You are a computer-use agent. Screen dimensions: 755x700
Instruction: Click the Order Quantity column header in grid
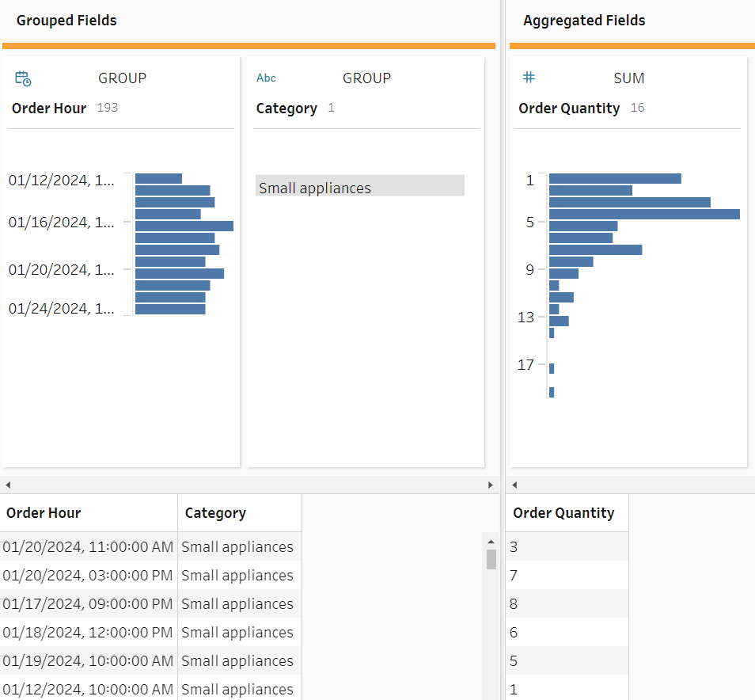pos(563,513)
